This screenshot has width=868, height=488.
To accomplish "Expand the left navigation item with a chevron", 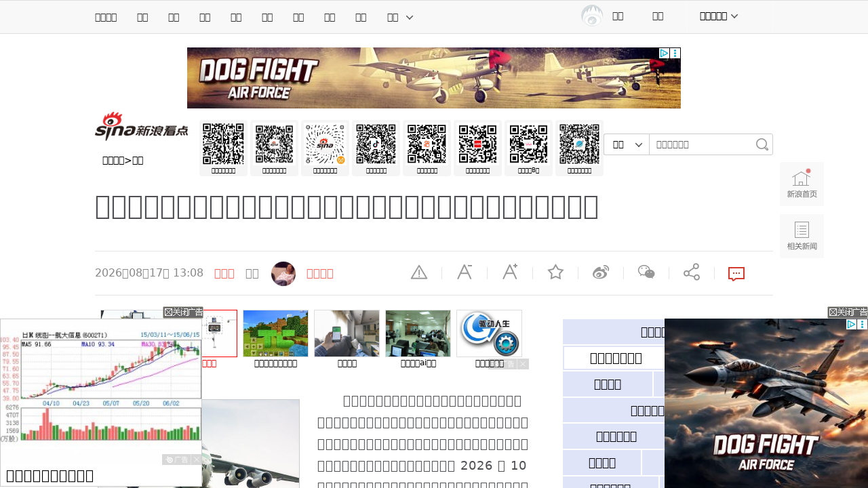I will (400, 17).
